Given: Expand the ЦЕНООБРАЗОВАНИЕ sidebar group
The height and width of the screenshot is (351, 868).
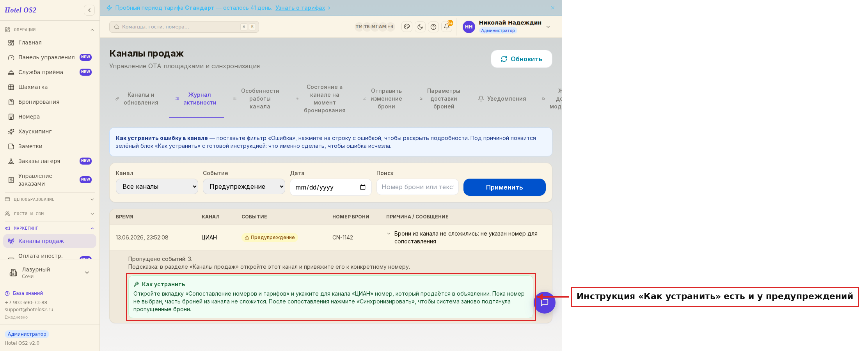Looking at the screenshot, I should (50, 199).
